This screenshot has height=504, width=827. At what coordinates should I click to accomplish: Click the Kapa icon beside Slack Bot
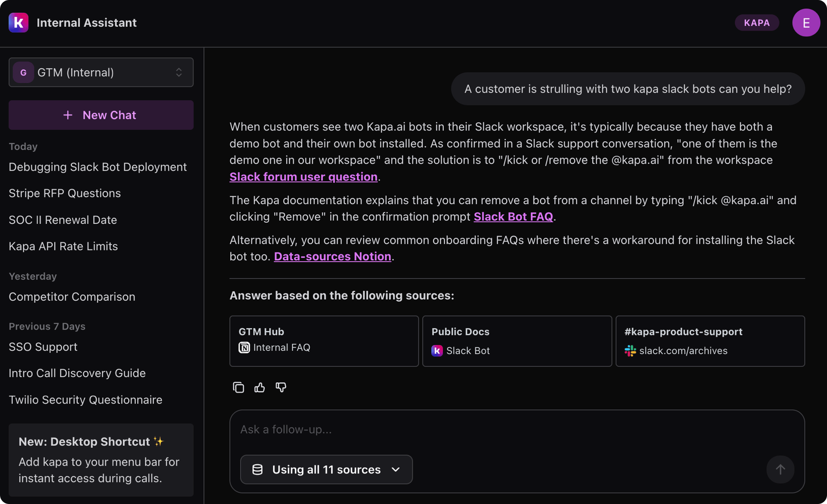(x=437, y=351)
